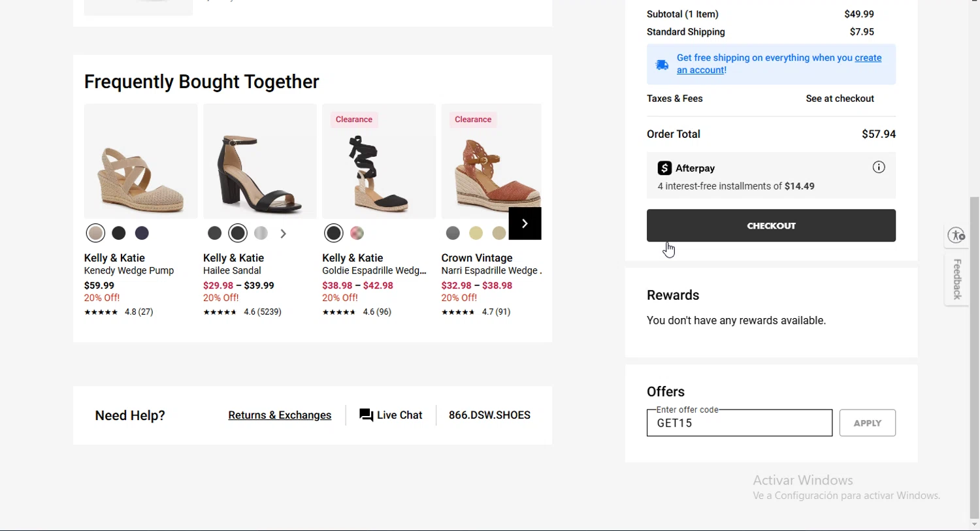Click the page vertical scrollbar thumb

[x=974, y=357]
